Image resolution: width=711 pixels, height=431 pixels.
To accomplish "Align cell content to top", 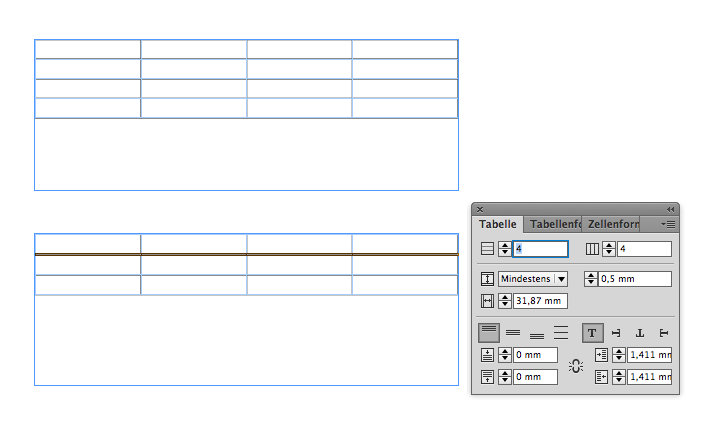I will [x=489, y=332].
